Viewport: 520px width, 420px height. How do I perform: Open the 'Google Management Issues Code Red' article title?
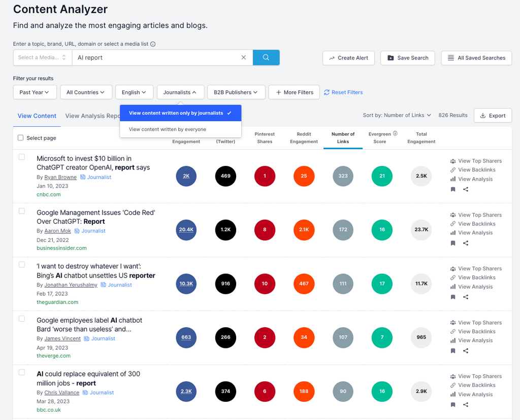coord(96,217)
